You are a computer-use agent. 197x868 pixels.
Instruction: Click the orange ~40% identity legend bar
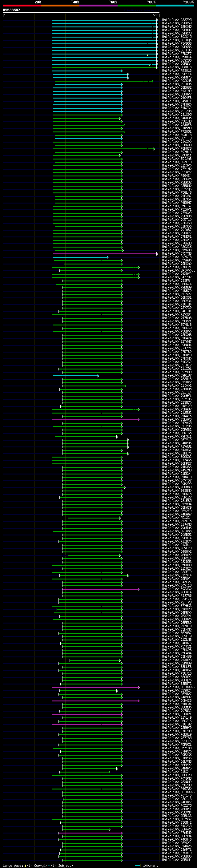click(60, 6)
